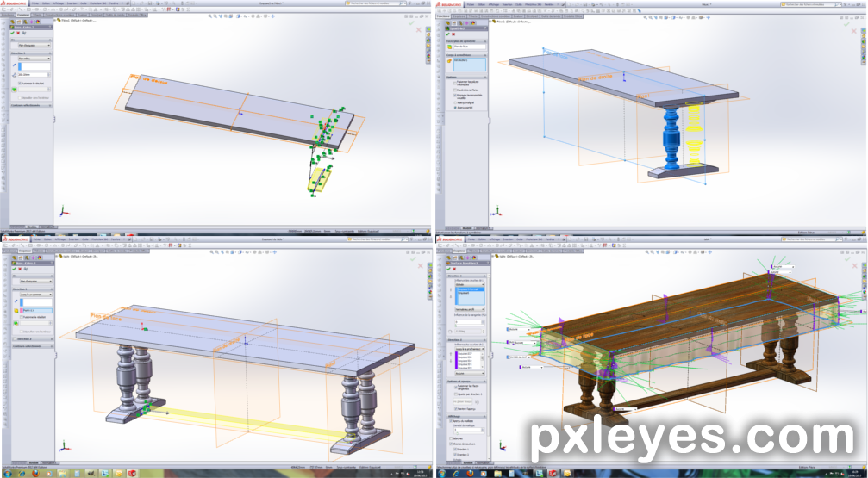The image size is (868, 478).
Task: Cancel Boss.-Extru.2 with the red X
Action: [x=18, y=34]
